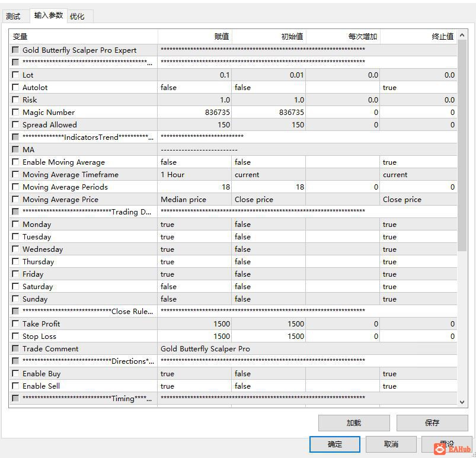Check the Enable Buy checkbox
Screen dimensions: 476x458
(15, 373)
